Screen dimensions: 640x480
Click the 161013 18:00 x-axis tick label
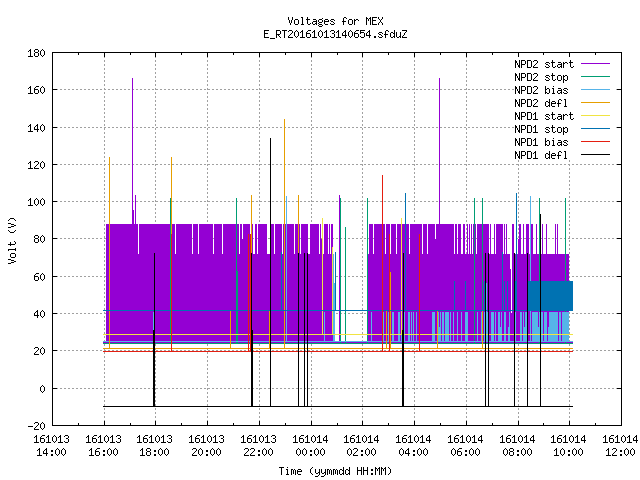[155, 446]
